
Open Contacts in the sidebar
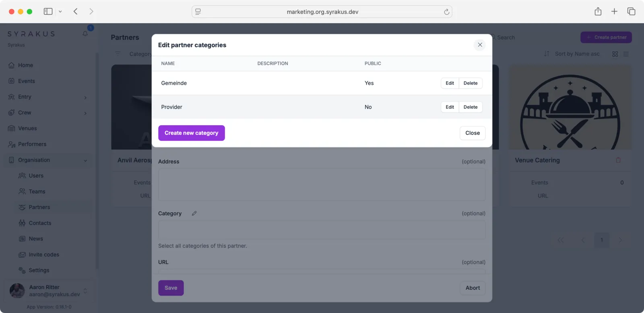(40, 223)
